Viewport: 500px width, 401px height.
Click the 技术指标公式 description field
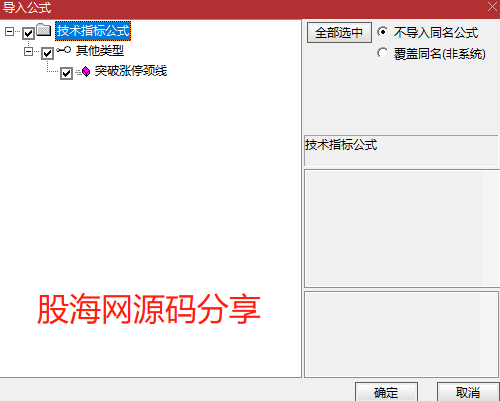[401, 150]
